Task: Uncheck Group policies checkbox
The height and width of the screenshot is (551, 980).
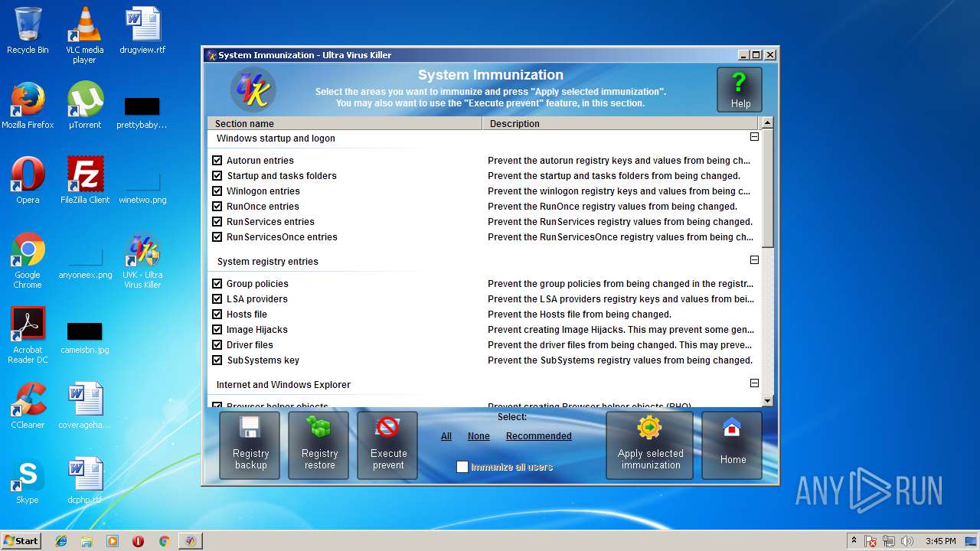Action: click(217, 284)
